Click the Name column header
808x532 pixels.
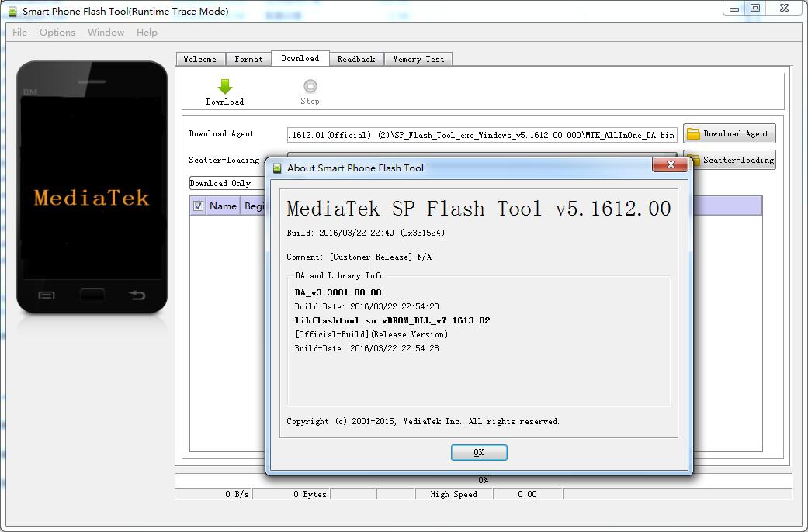click(x=223, y=206)
